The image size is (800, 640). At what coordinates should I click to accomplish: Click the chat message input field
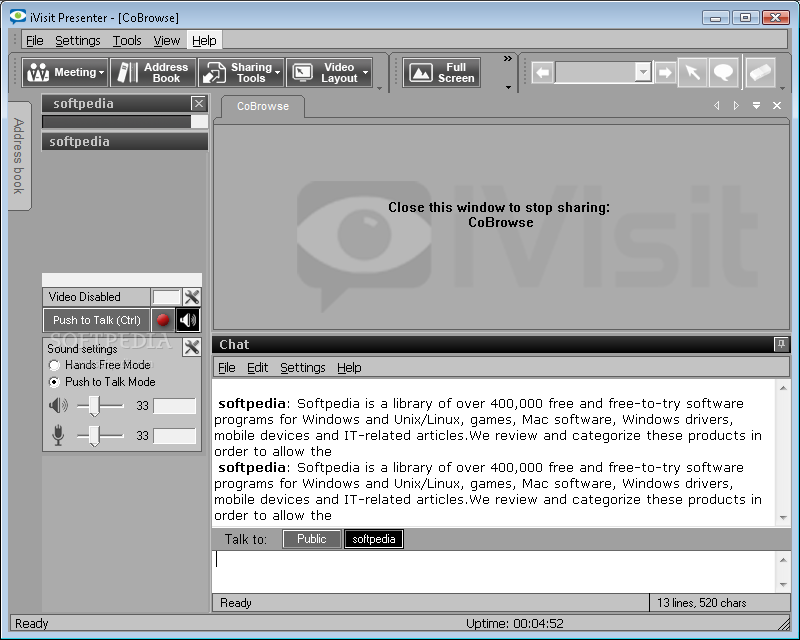tap(494, 572)
